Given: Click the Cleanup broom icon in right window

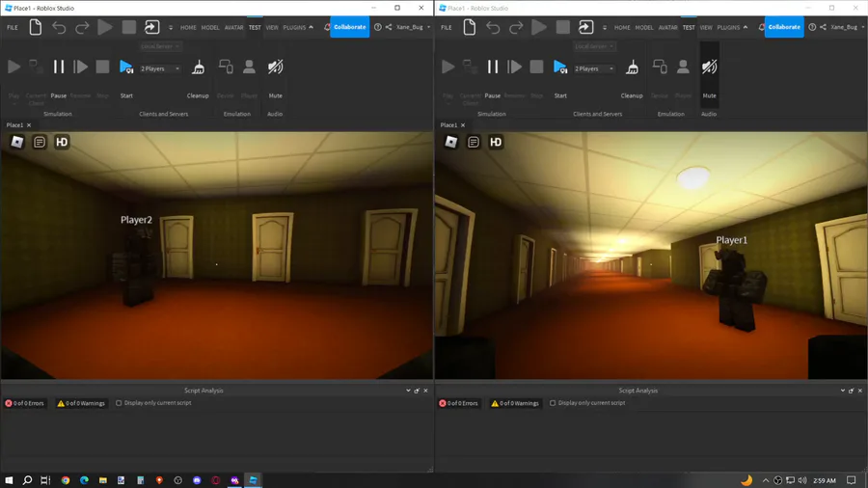Looking at the screenshot, I should [632, 68].
